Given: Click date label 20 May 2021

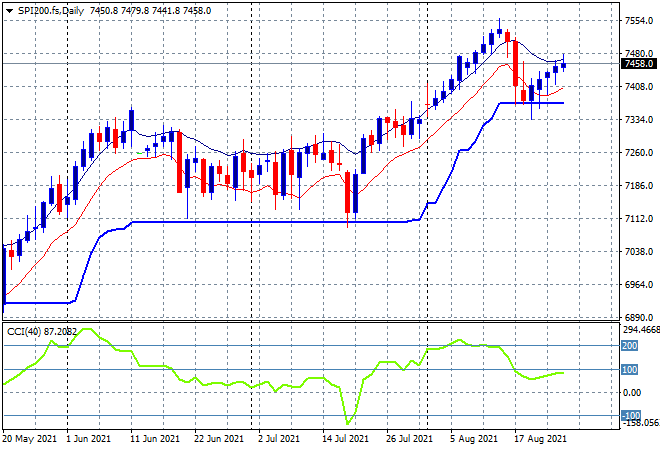Looking at the screenshot, I should point(29,439).
